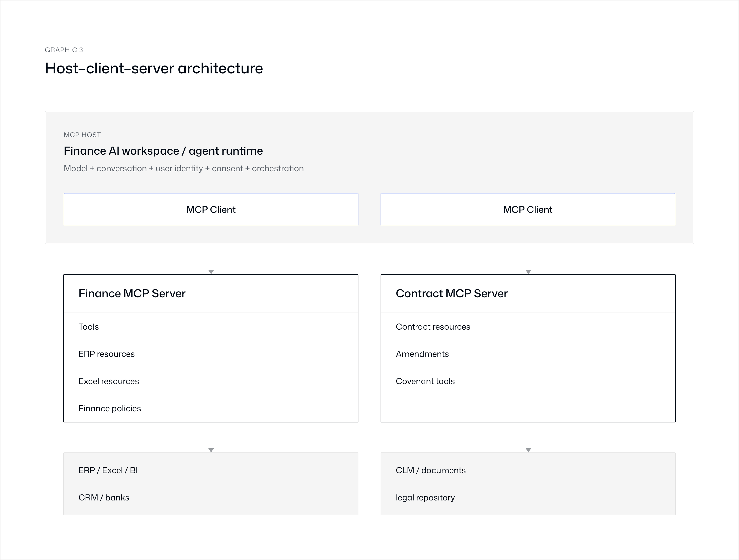The width and height of the screenshot is (739, 560).
Task: Click 'CRM / banks' entry
Action: click(103, 497)
